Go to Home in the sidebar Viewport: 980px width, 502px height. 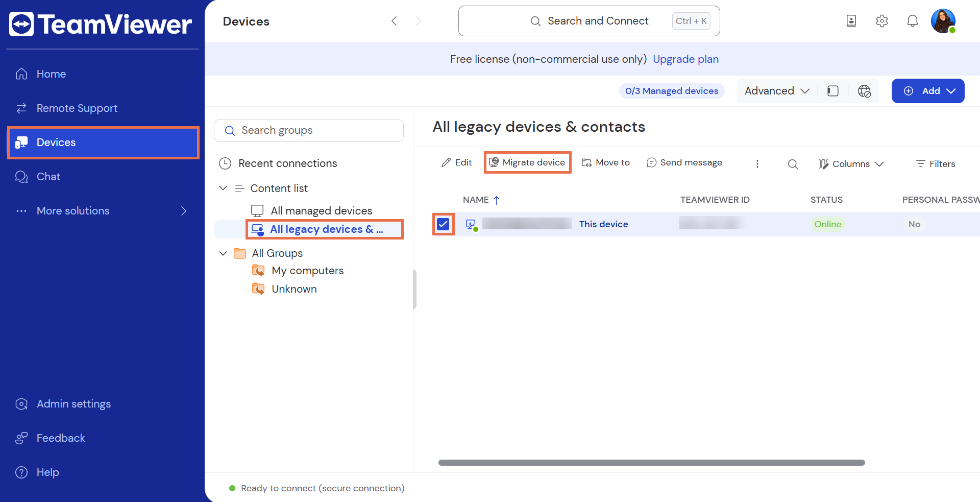pos(102,74)
